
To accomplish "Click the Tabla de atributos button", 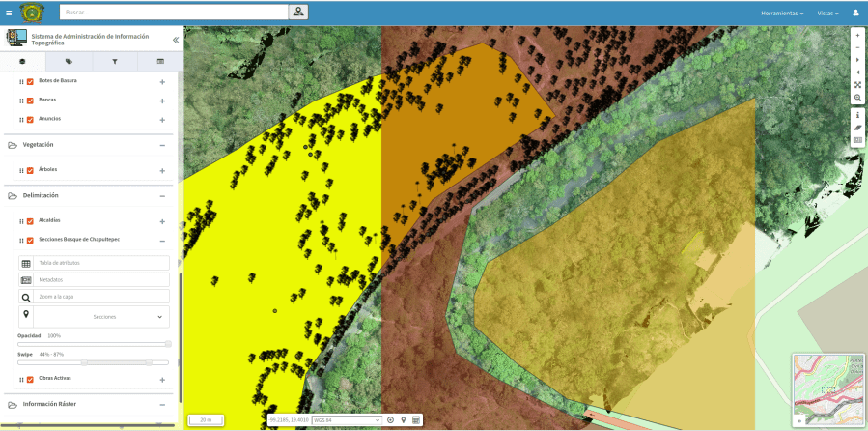I will (102, 264).
